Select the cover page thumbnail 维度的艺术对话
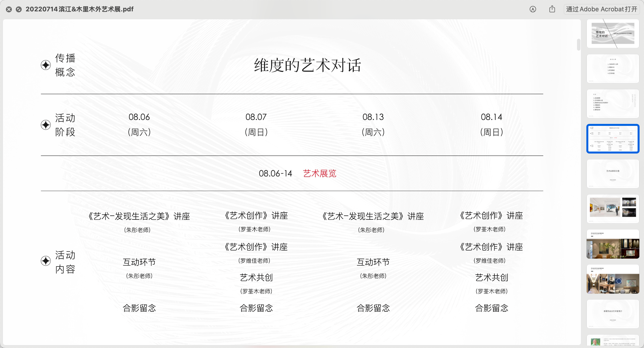 [x=612, y=34]
